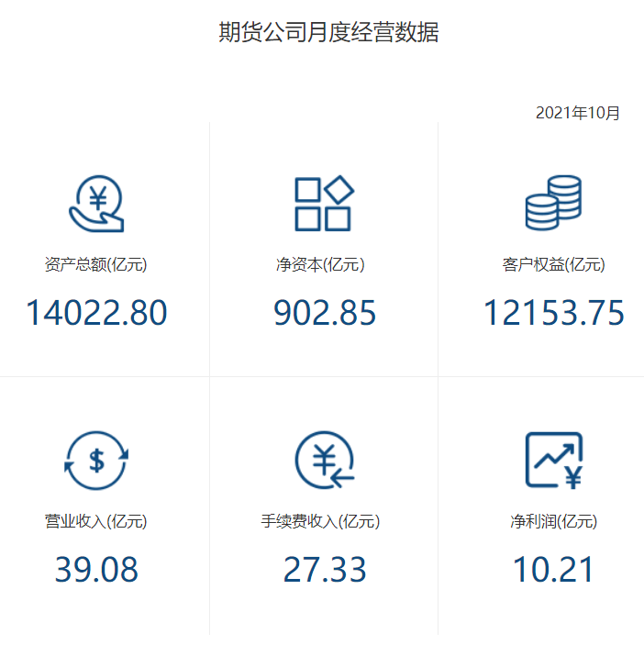The width and height of the screenshot is (644, 645).
Task: Click the 营业收入(亿元) label
Action: (x=95, y=521)
